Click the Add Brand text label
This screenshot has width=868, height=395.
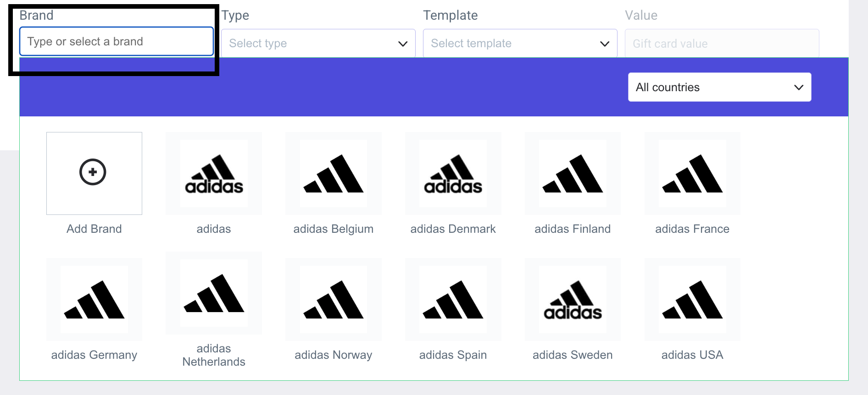point(94,229)
